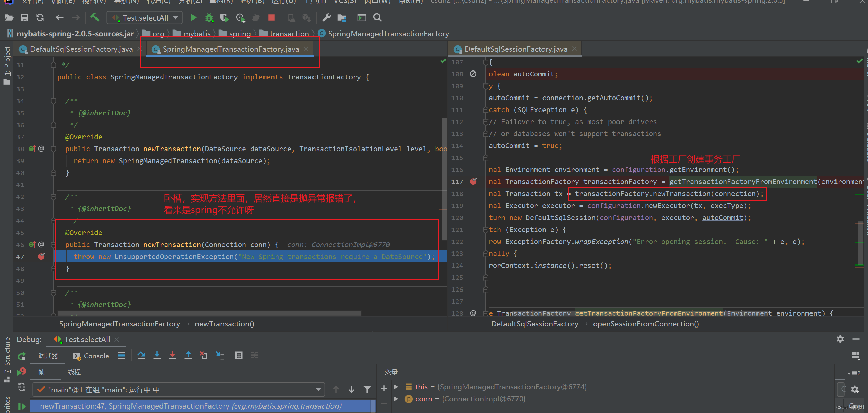Collapse the newTransaction method fold at line 38
This screenshot has width=868, height=413.
click(x=53, y=149)
